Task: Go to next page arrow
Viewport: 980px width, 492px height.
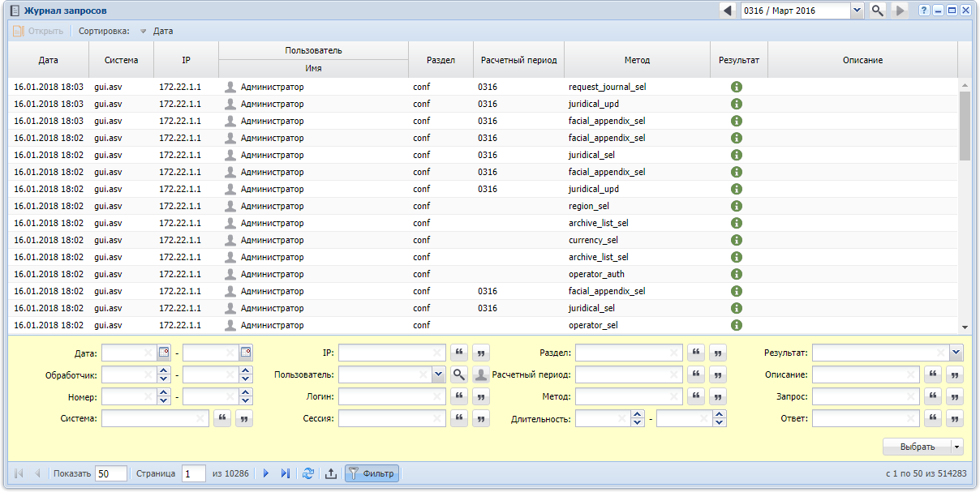Action: (266, 473)
